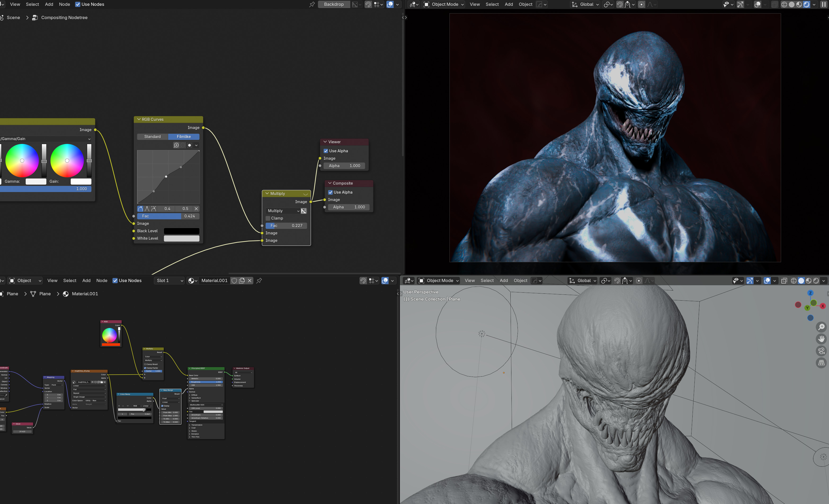Pin shader editor with pin icon
Screen dimensions: 829x504
click(x=259, y=280)
